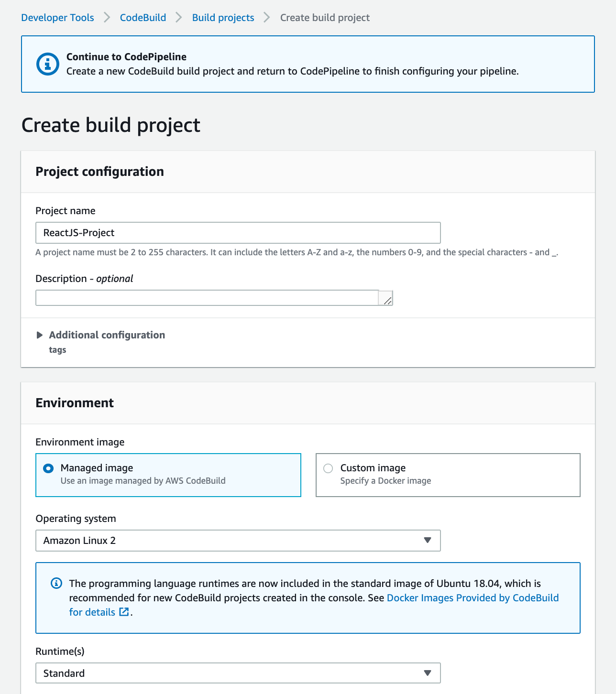The image size is (616, 694).
Task: Click the Operating system dropdown arrow
Action: [428, 541]
